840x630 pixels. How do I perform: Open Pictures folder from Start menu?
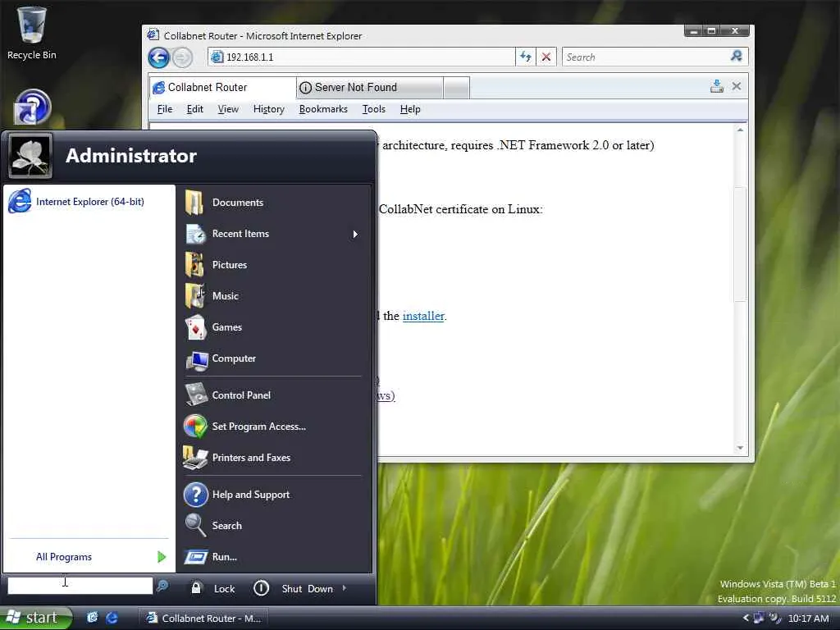(230, 265)
